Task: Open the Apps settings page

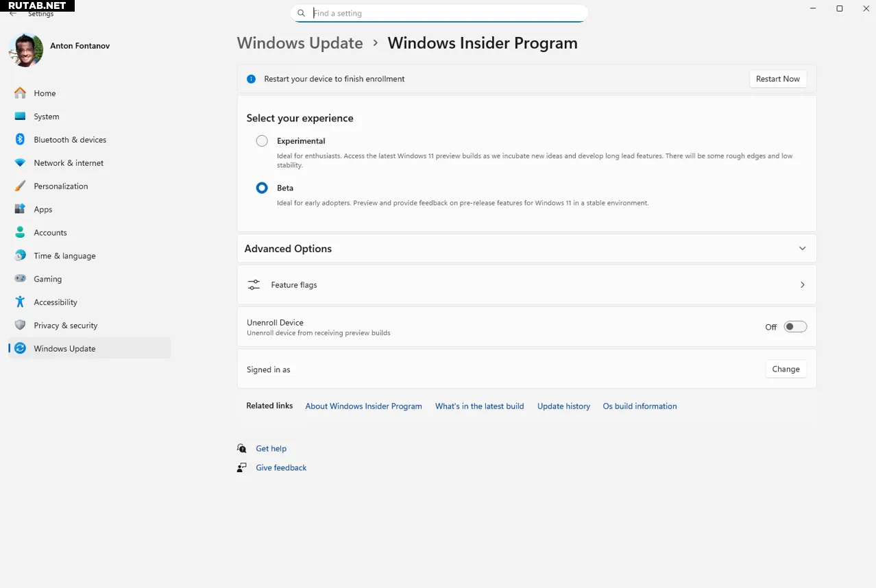Action: [x=43, y=209]
